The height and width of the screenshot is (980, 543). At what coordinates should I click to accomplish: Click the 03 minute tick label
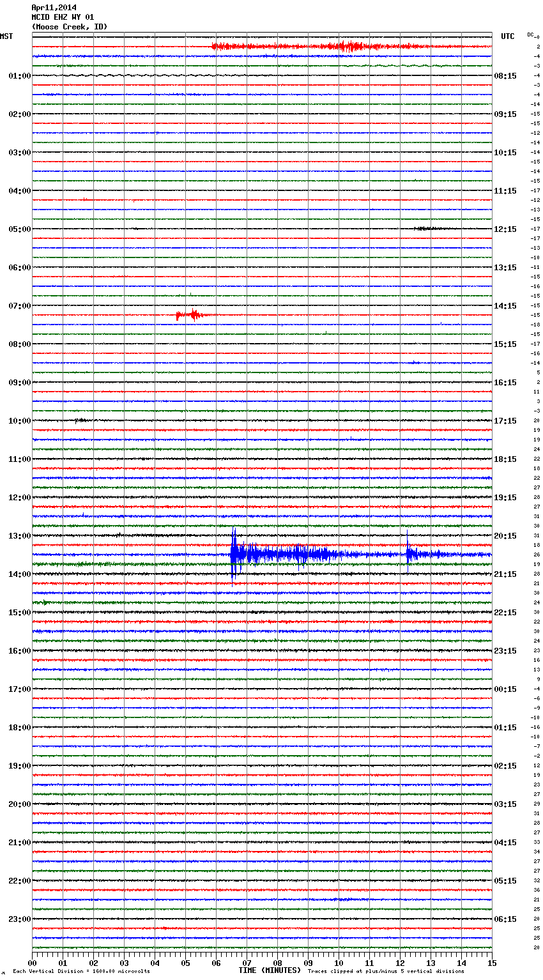click(124, 963)
